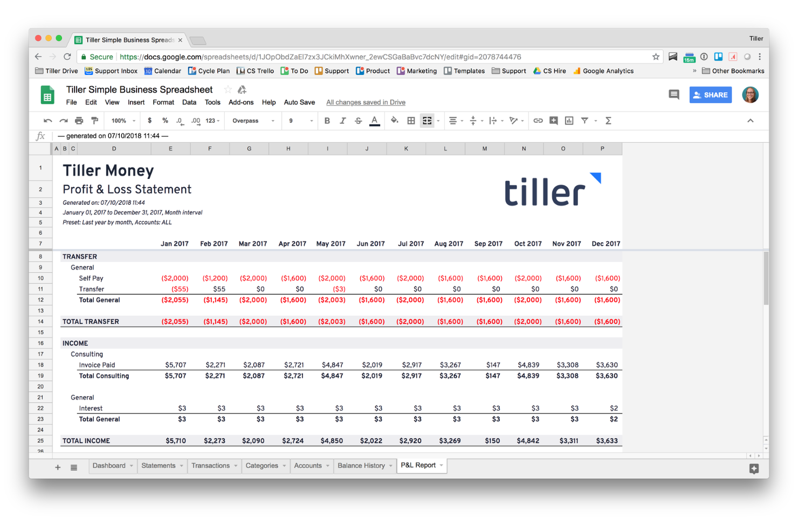Click the Undo icon
The height and width of the screenshot is (532, 798).
point(47,121)
